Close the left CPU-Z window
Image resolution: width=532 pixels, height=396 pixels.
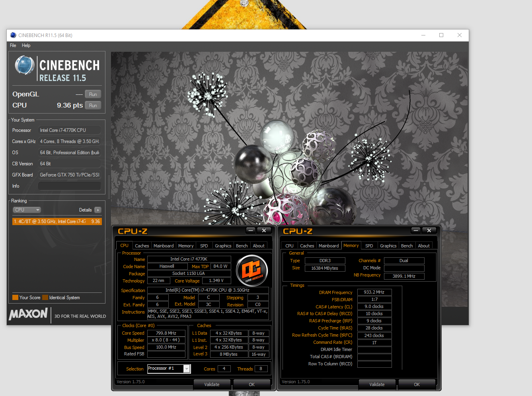point(264,230)
